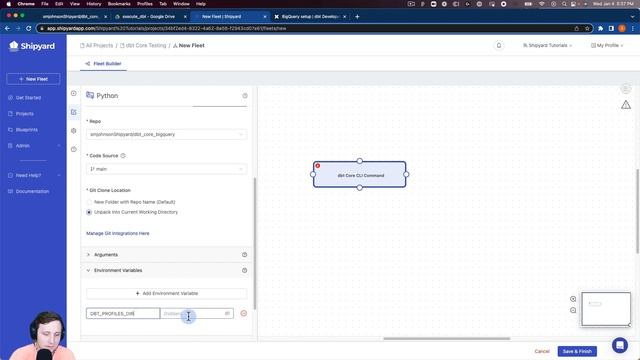Open Projects in sidebar
640x360 pixels.
[x=24, y=114]
